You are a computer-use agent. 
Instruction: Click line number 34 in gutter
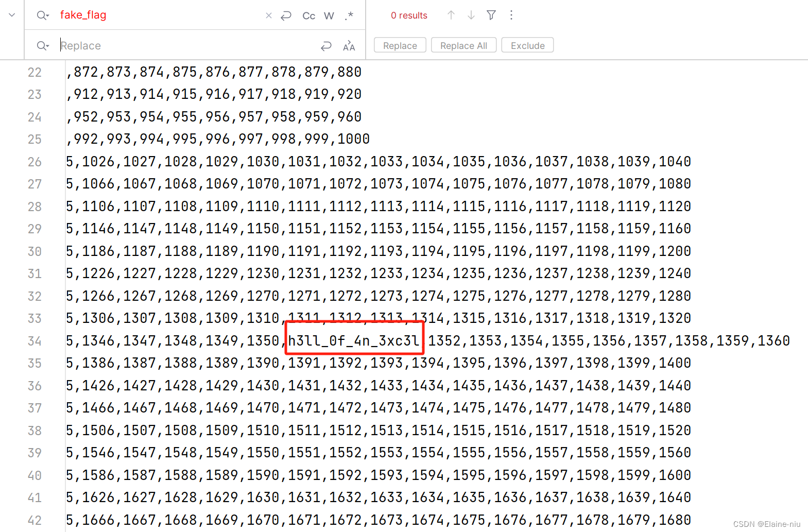pos(35,341)
